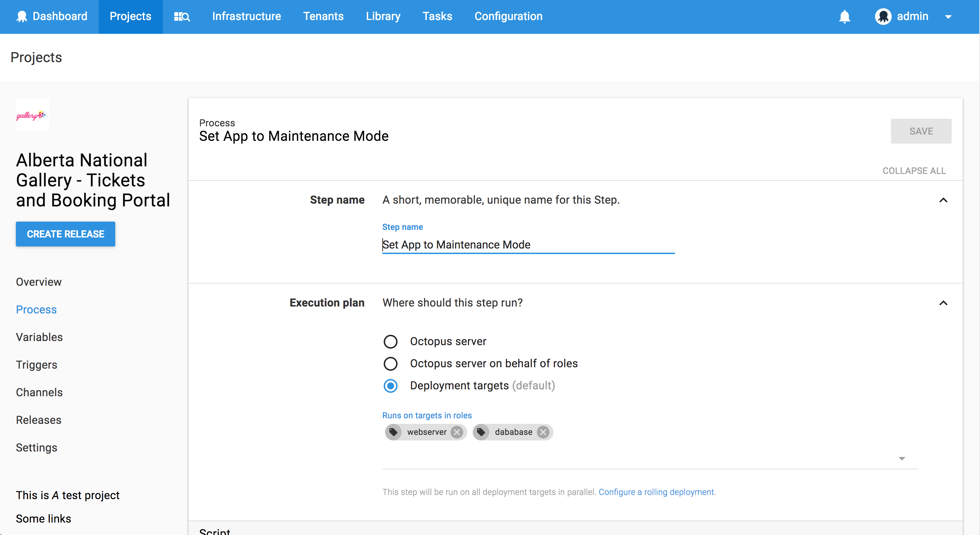The image size is (980, 535).
Task: Go to Variables in project sidebar
Action: point(39,337)
